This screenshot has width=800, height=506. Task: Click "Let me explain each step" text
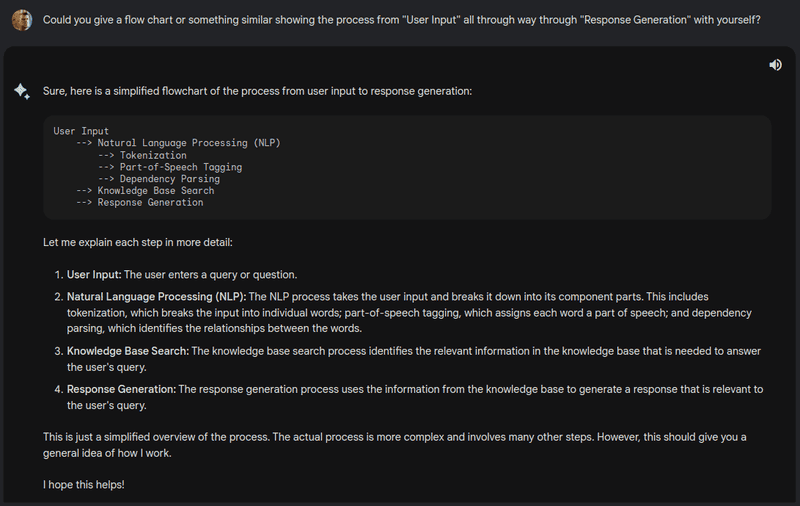(138, 243)
